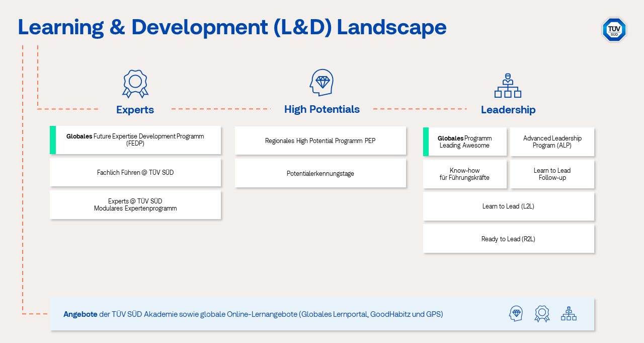
Task: Select the Experts heading
Action: (135, 110)
